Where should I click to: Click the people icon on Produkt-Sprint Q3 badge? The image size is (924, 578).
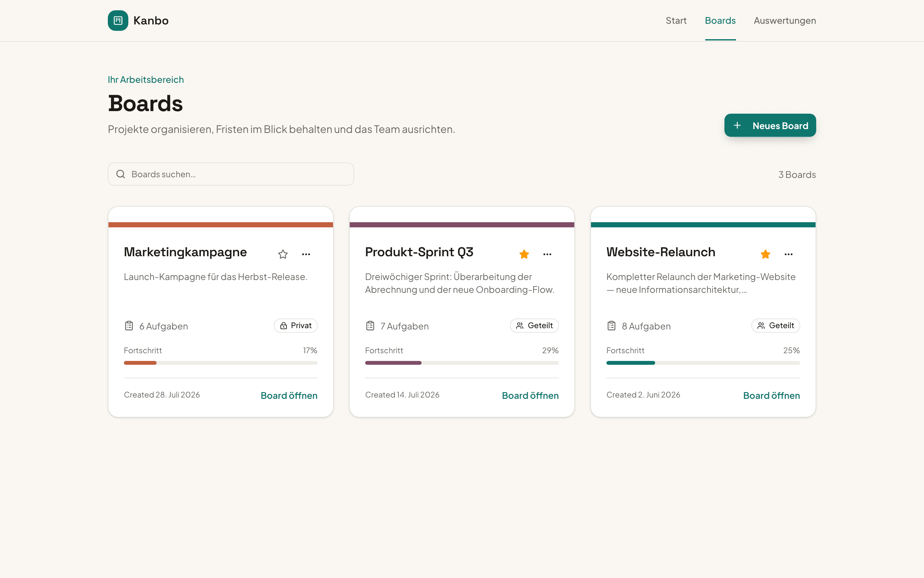[520, 326]
